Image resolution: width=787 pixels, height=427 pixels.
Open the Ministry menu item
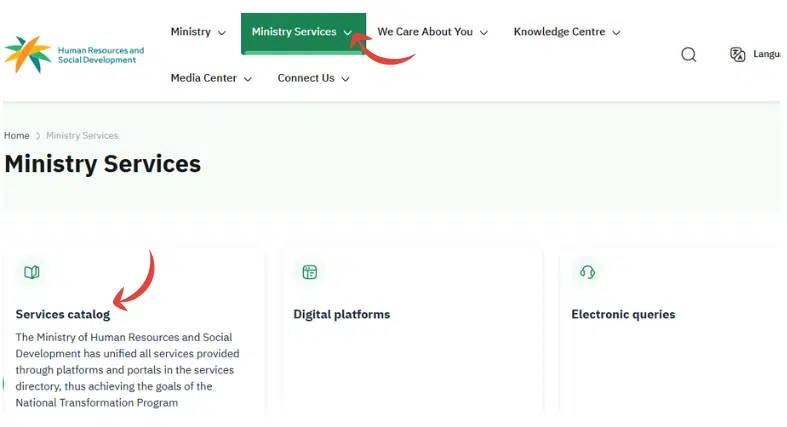coord(191,32)
